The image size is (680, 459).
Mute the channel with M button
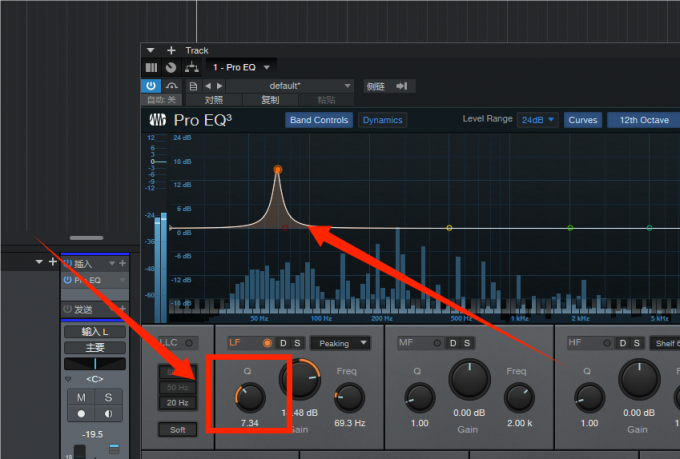81,397
